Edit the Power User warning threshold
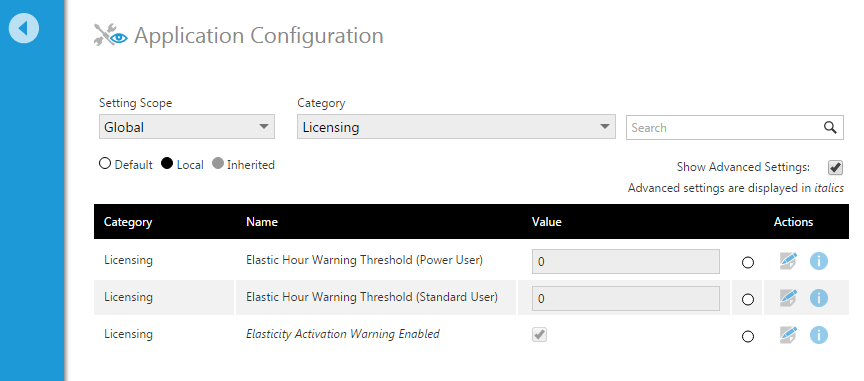864x381 pixels. point(788,261)
